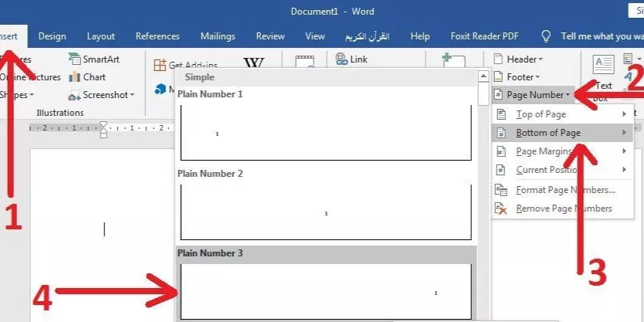Click the Screenshot camera icon
Image resolution: width=644 pixels, height=322 pixels.
click(x=74, y=95)
